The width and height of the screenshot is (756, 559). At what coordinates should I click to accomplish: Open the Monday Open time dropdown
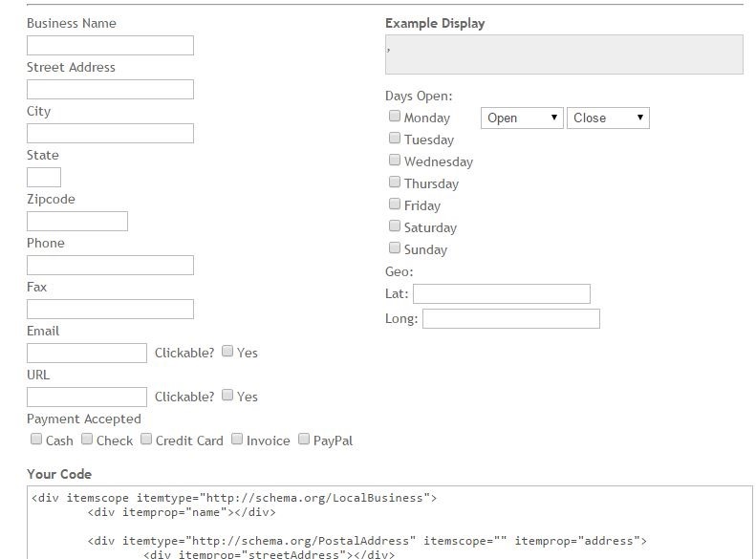coord(522,118)
